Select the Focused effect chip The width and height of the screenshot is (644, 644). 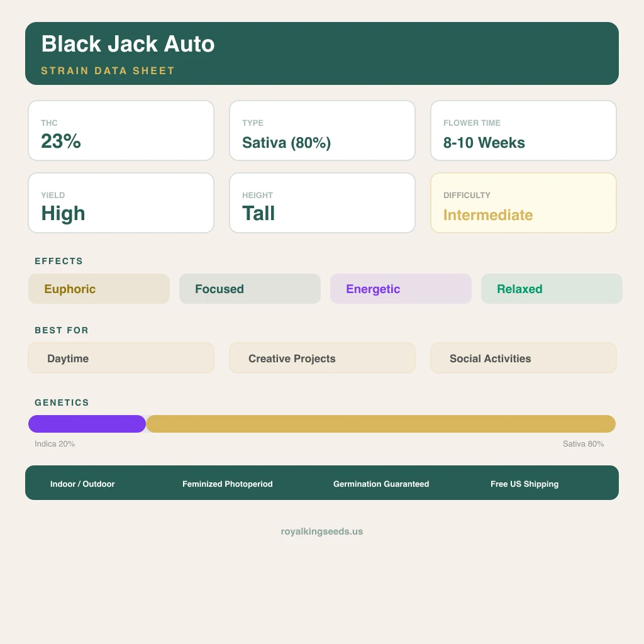[250, 289]
